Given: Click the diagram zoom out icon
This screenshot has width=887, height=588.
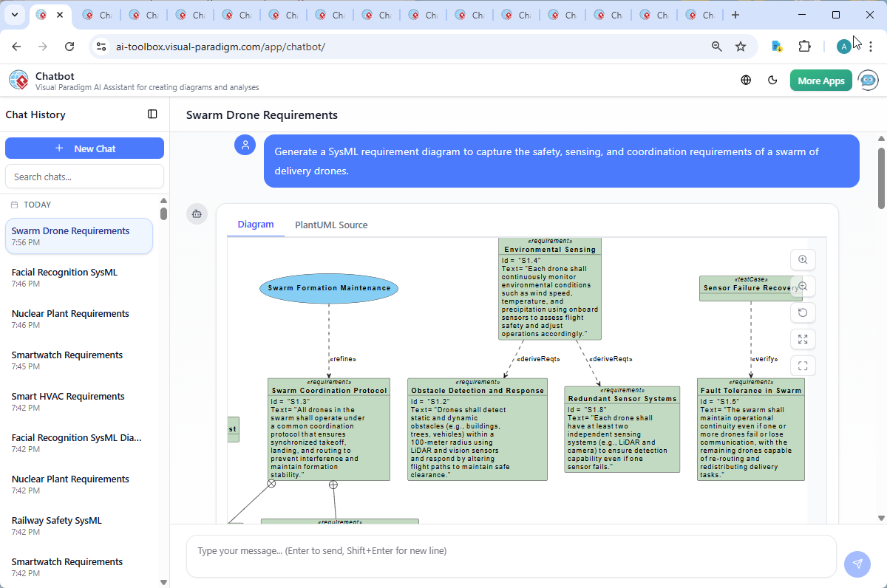Looking at the screenshot, I should [802, 287].
